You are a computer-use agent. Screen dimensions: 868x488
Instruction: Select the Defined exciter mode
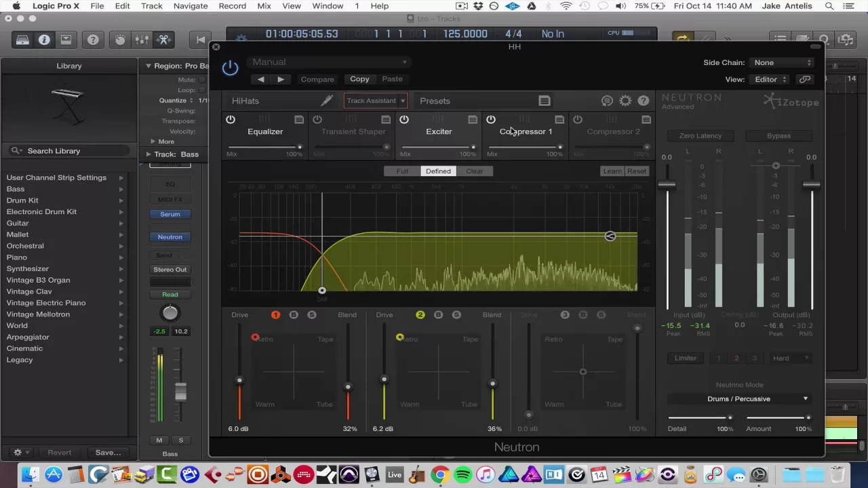click(438, 171)
